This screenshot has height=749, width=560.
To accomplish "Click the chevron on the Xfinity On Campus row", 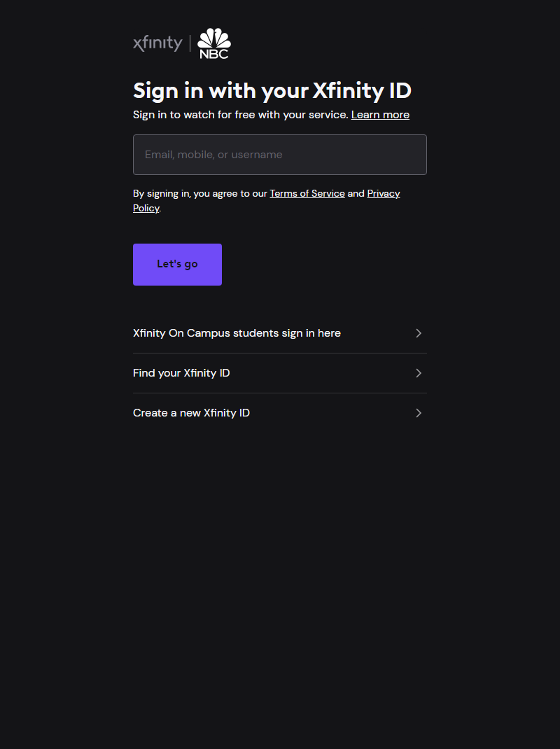I will 419,333.
